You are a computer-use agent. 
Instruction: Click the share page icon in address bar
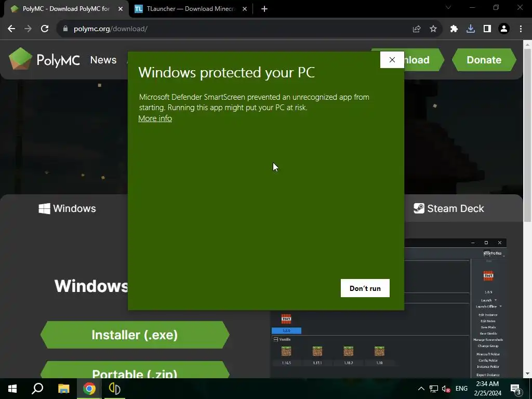tap(417, 29)
